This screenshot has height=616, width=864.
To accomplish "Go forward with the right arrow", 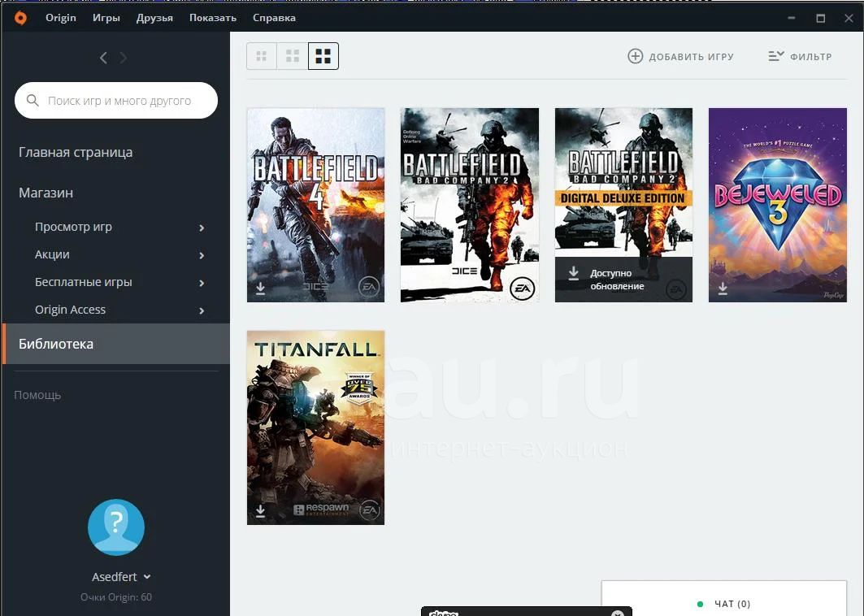I will (x=124, y=58).
